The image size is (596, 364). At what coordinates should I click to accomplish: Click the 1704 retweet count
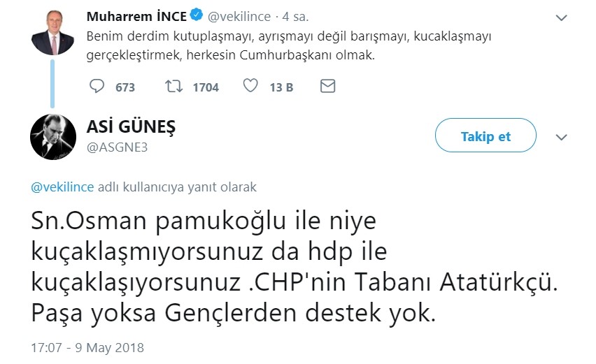[205, 87]
